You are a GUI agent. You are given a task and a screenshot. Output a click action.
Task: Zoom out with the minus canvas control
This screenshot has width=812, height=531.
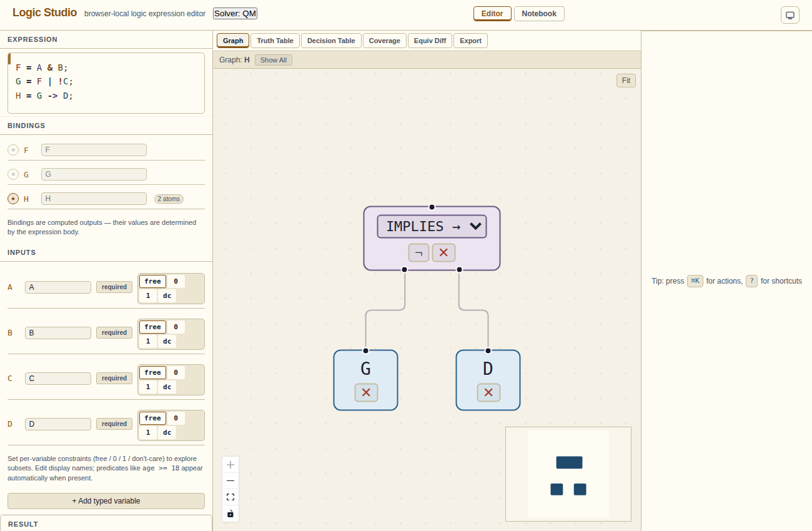230,481
